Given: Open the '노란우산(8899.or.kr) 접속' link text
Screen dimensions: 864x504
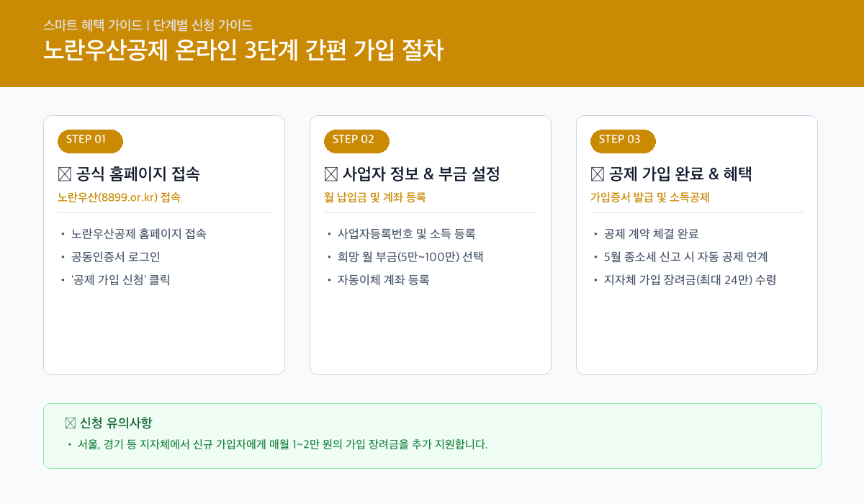Looking at the screenshot, I should pyautogui.click(x=119, y=197).
